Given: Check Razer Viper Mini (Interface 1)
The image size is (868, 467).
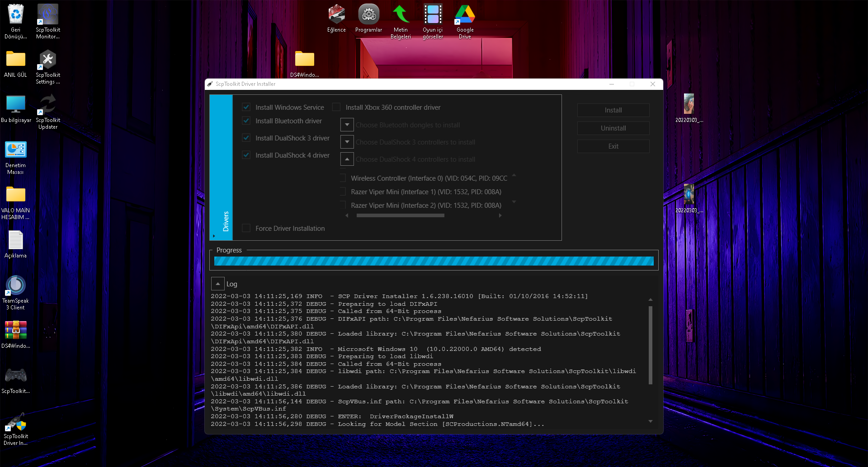Looking at the screenshot, I should [x=343, y=191].
